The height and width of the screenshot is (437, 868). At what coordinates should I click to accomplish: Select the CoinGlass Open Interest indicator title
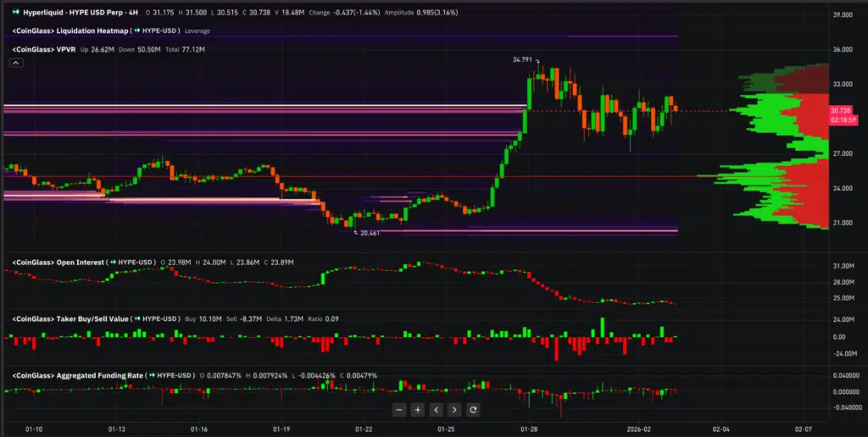click(x=56, y=263)
